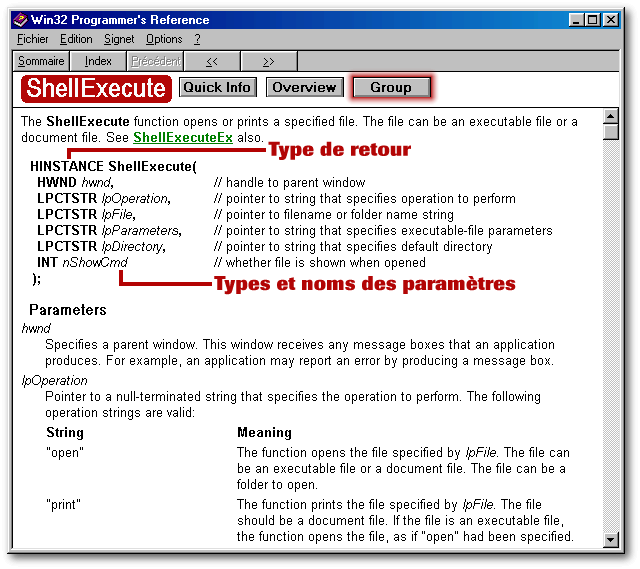Image resolution: width=640 pixels, height=569 pixels.
Task: Open the Edition menu
Action: pyautogui.click(x=76, y=39)
